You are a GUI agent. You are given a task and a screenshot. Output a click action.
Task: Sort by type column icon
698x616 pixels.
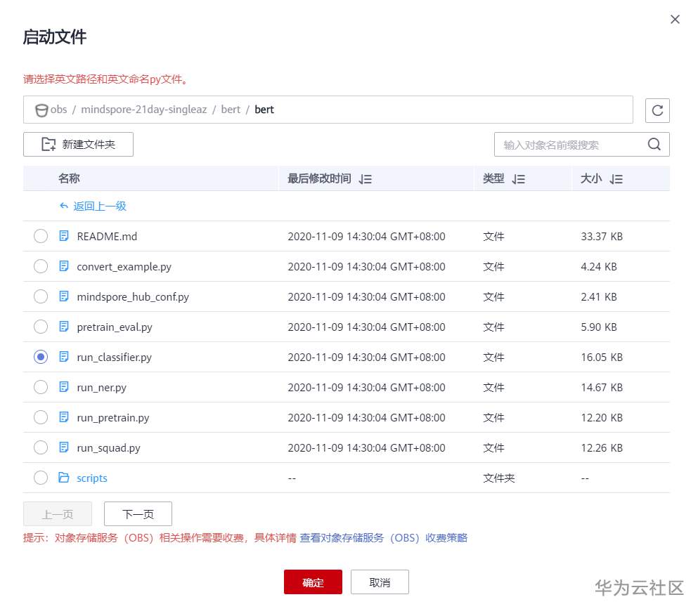pyautogui.click(x=519, y=179)
